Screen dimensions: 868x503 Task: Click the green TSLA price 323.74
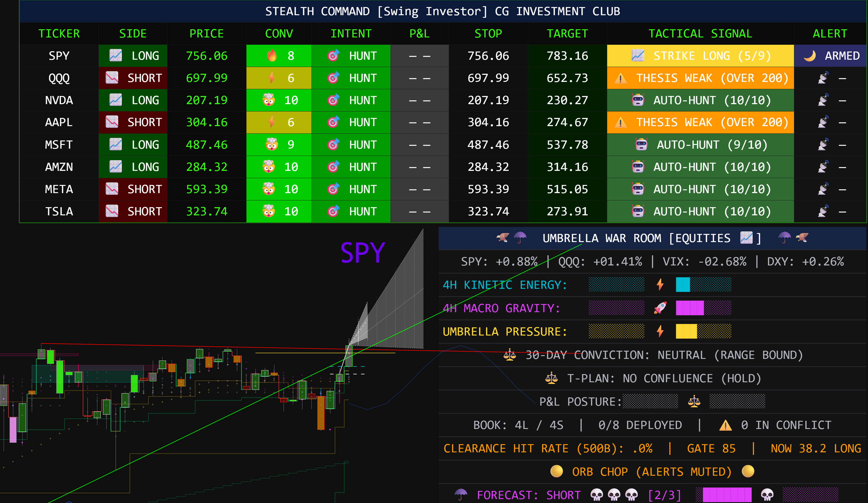click(207, 211)
